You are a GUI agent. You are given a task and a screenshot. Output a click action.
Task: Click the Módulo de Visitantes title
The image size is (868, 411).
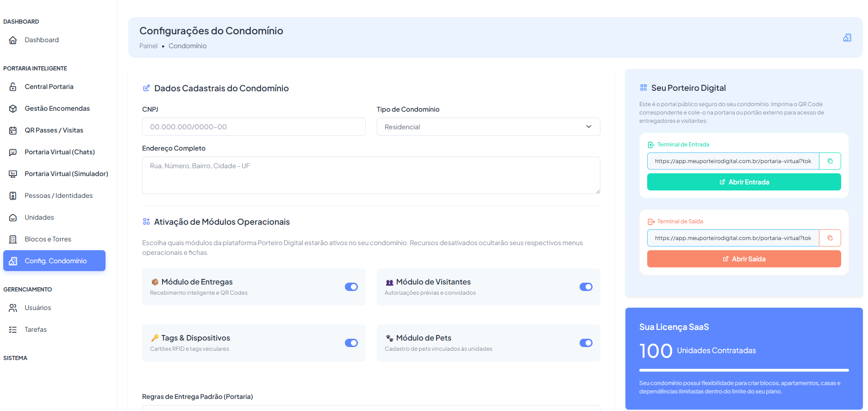[x=433, y=282]
